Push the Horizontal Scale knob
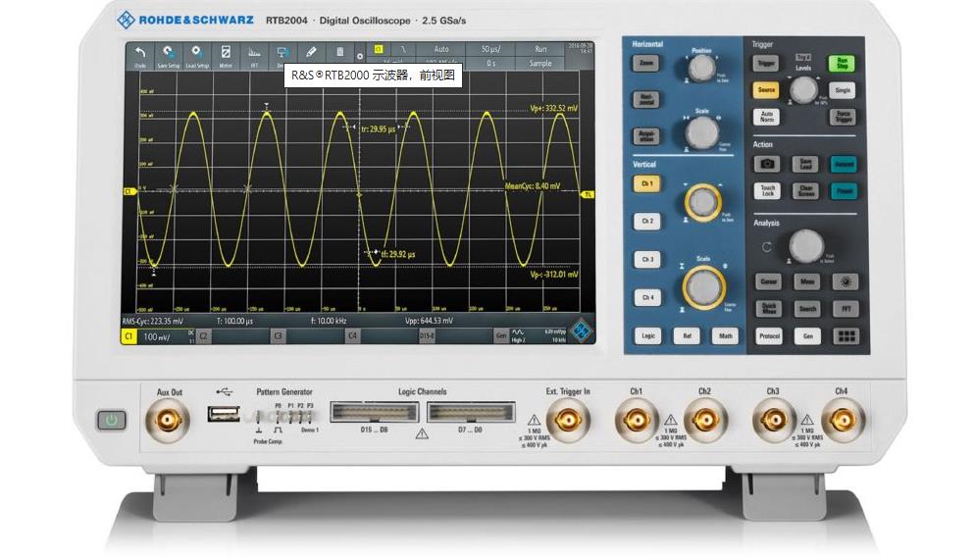This screenshot has width=974, height=560. 702,131
